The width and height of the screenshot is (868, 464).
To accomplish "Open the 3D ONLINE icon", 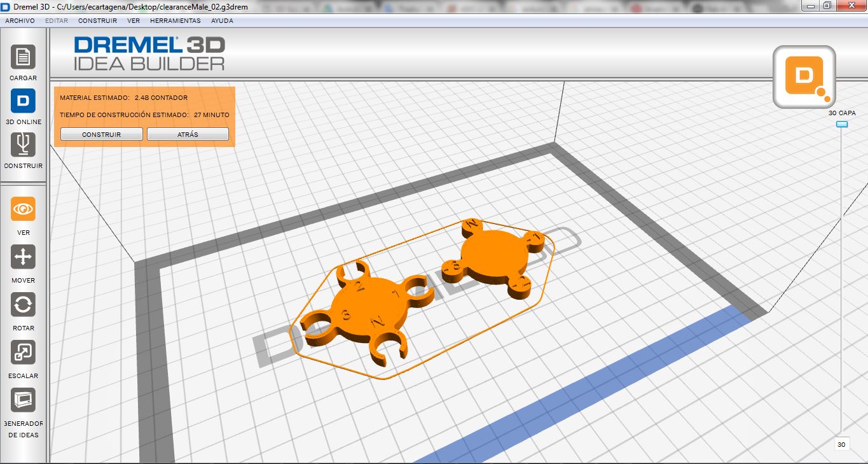I will click(23, 101).
